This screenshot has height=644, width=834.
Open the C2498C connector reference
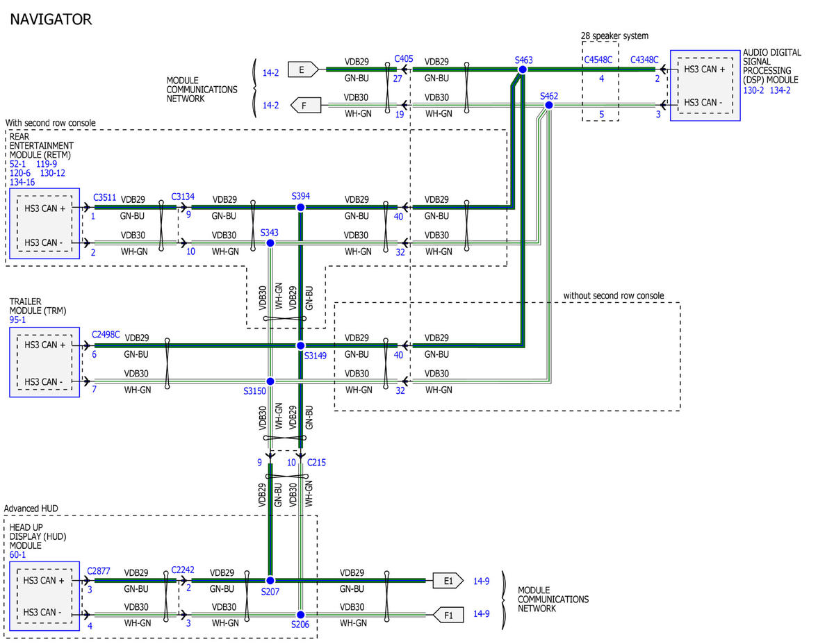point(106,335)
